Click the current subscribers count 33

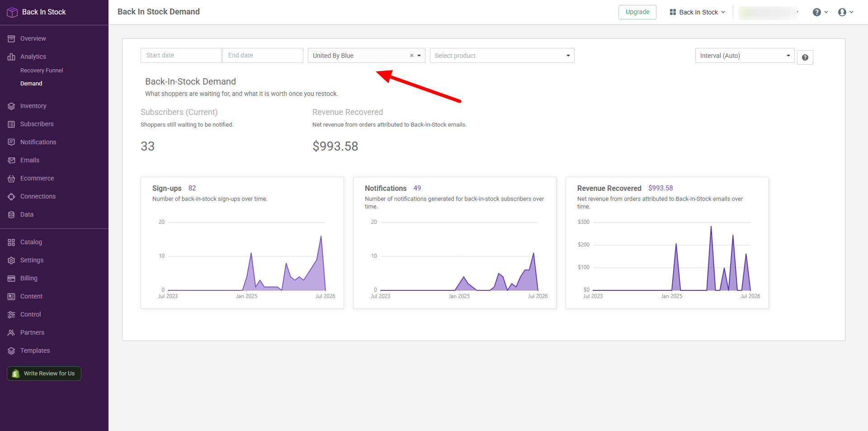(x=148, y=147)
